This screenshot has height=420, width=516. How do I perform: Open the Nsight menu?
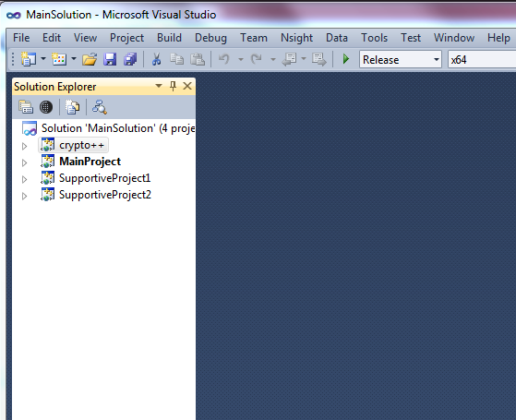click(296, 38)
